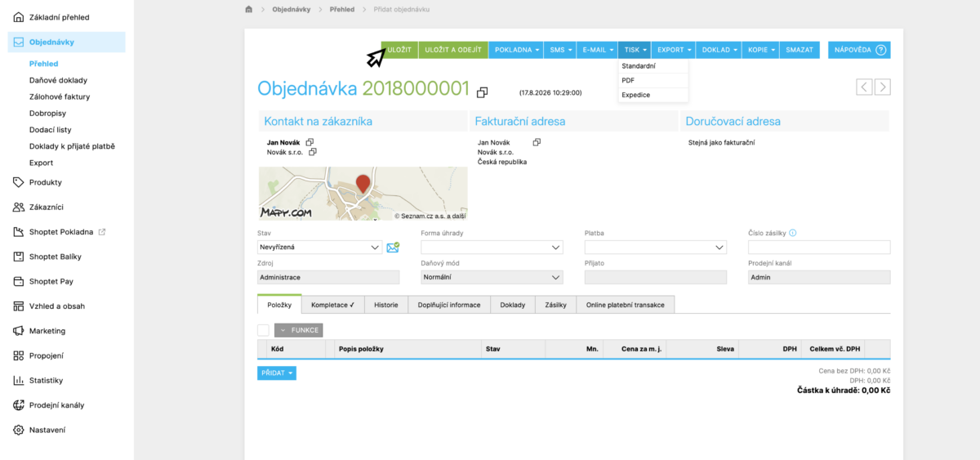Collapse the open TISK dropdown button
The width and height of the screenshot is (980, 460).
pos(635,50)
